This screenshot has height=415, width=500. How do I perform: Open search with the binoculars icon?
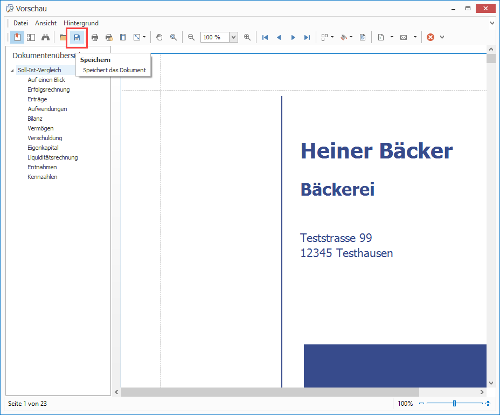coord(45,37)
